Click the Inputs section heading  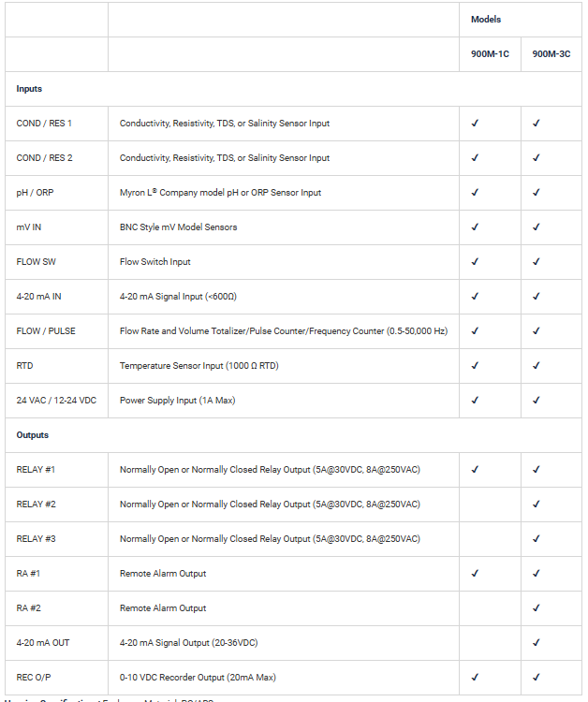click(x=30, y=89)
